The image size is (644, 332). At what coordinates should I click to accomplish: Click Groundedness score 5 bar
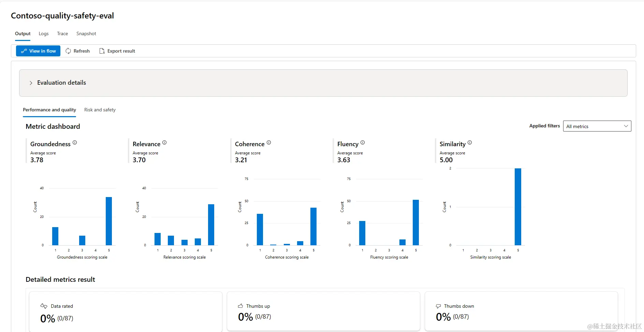click(x=109, y=221)
